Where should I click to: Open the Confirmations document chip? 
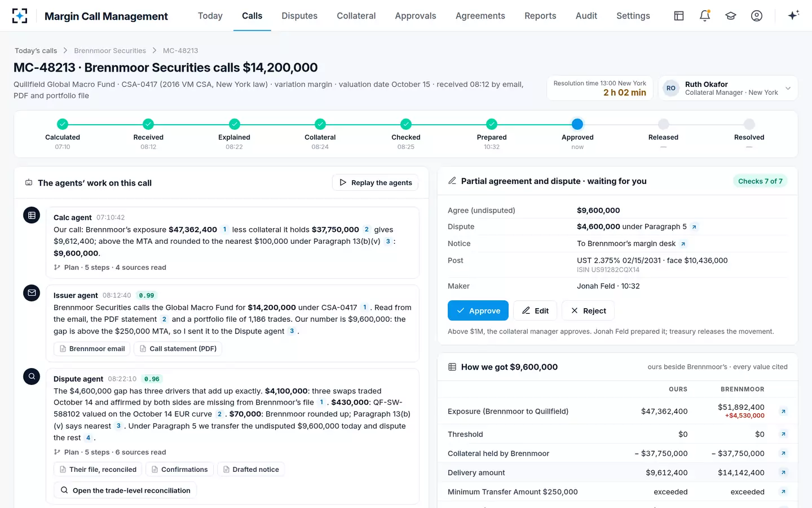tap(179, 470)
